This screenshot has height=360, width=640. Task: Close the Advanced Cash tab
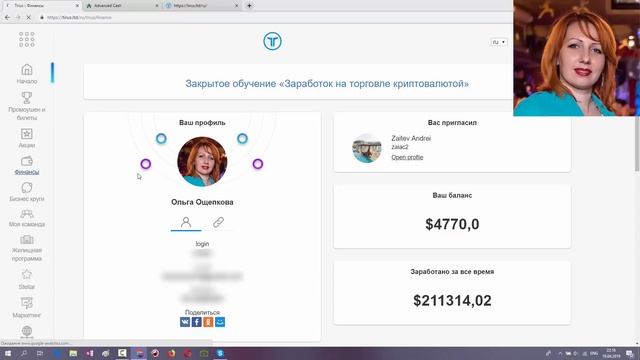click(x=157, y=6)
